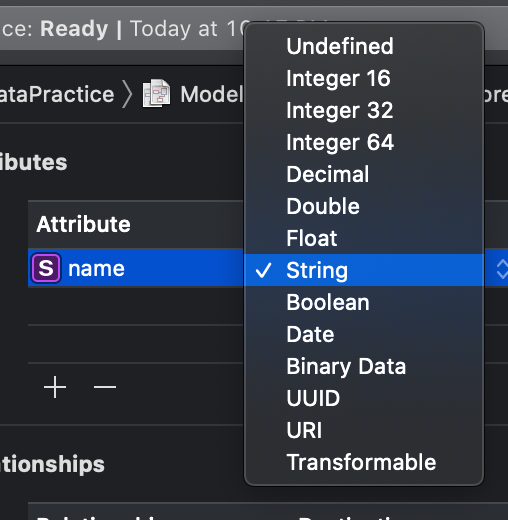
Task: Choose Undefined from the type menu
Action: [x=364, y=46]
